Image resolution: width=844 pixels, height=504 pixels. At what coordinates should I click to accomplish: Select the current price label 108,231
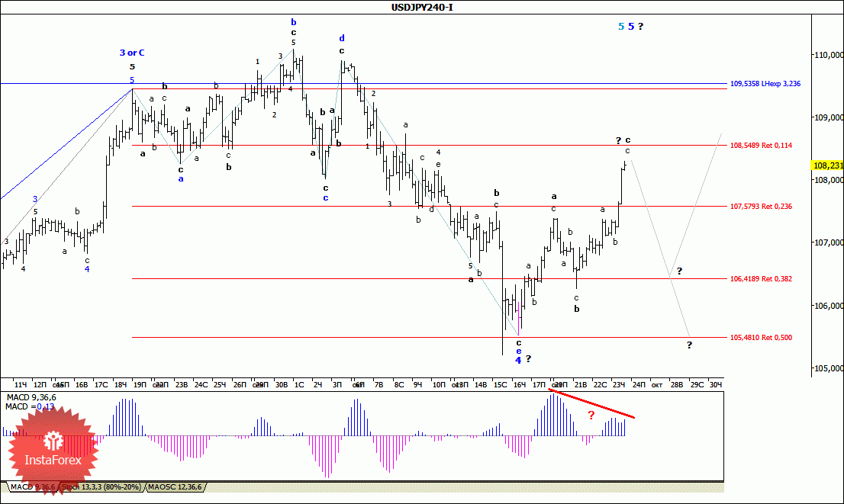coord(828,165)
